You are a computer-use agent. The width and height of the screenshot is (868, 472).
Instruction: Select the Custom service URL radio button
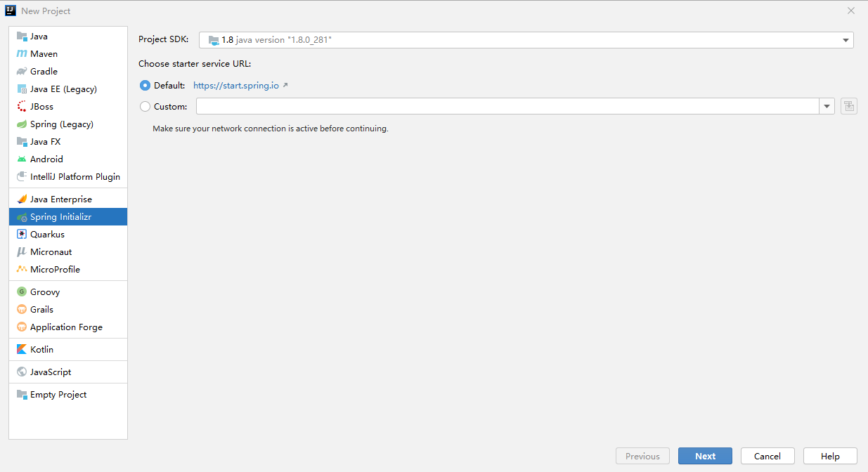[145, 107]
